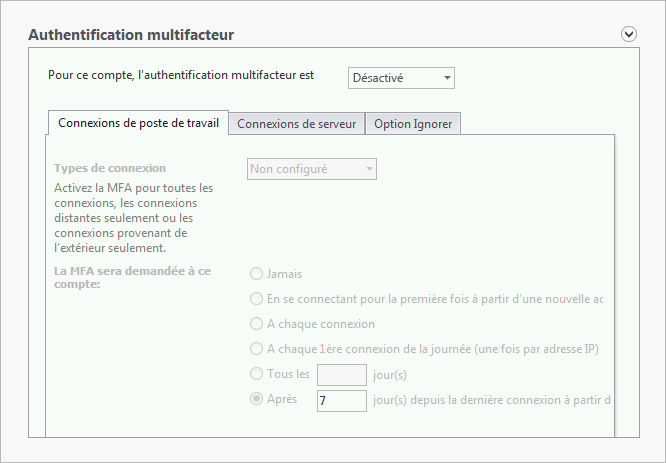Select the Après jour(s) radio button
Viewport: 666px width, 463px height.
pos(256,399)
